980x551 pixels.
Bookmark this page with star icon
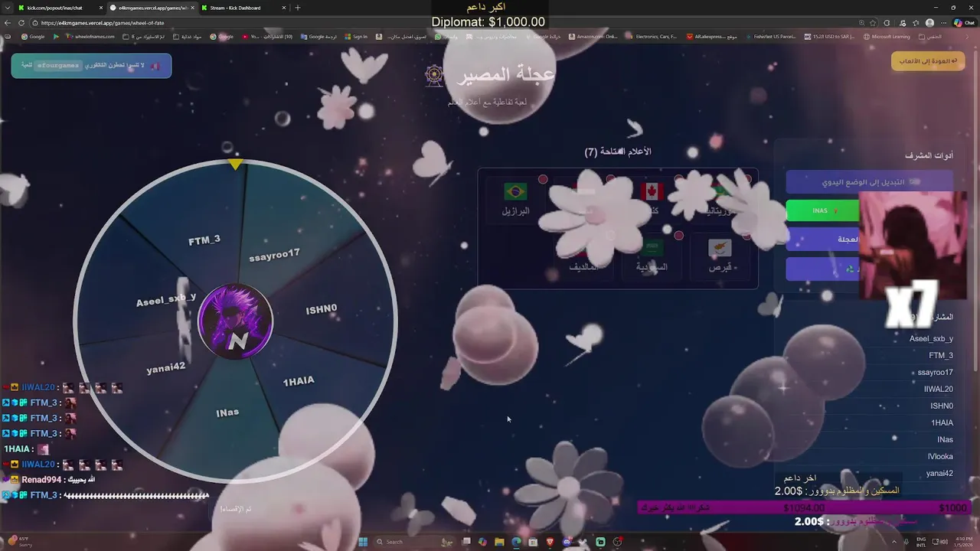coord(873,23)
